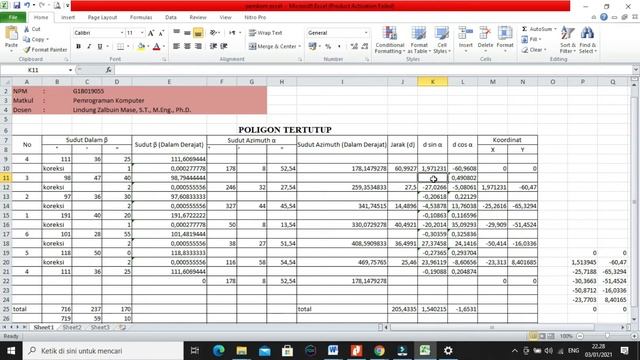Open Sort & Filter
Viewport: 640px width, 360px height.
[568, 40]
